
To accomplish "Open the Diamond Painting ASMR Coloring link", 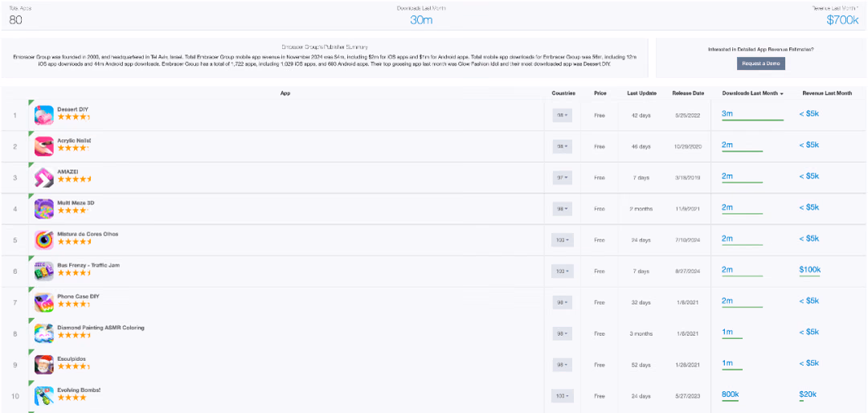I will 100,328.
